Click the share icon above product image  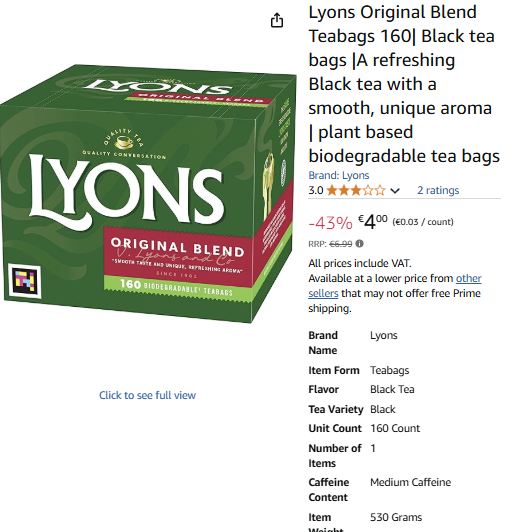point(277,20)
